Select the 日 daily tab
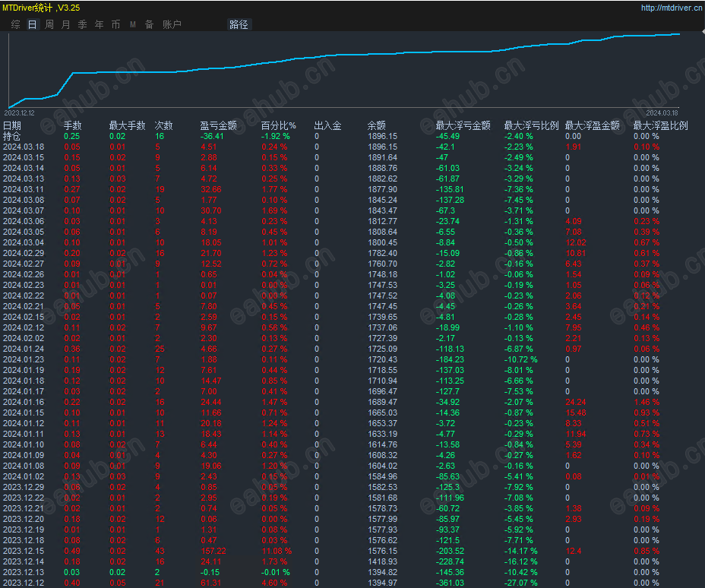Viewport: 705px width, 588px height. coord(33,24)
